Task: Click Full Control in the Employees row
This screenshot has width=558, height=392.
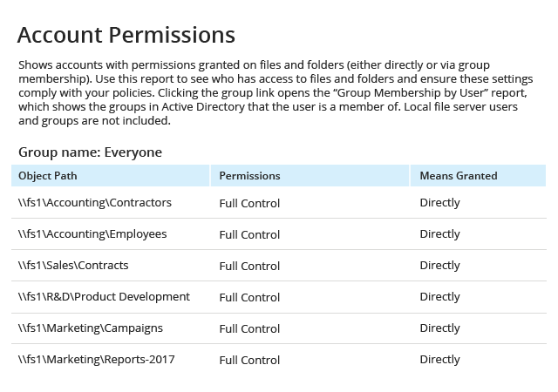Action: tap(249, 235)
